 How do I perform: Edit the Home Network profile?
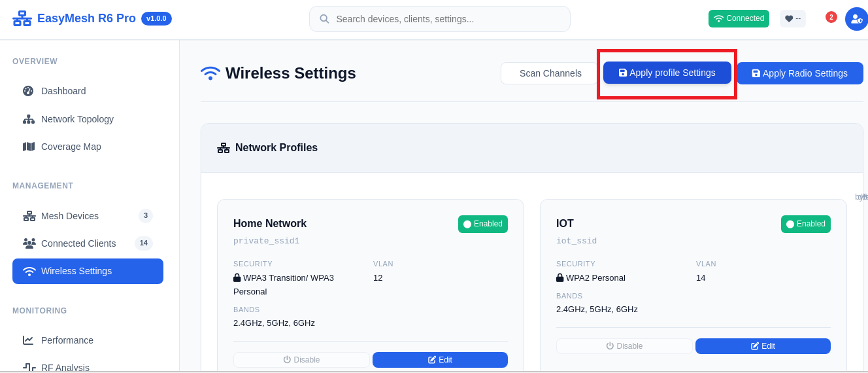[440, 360]
